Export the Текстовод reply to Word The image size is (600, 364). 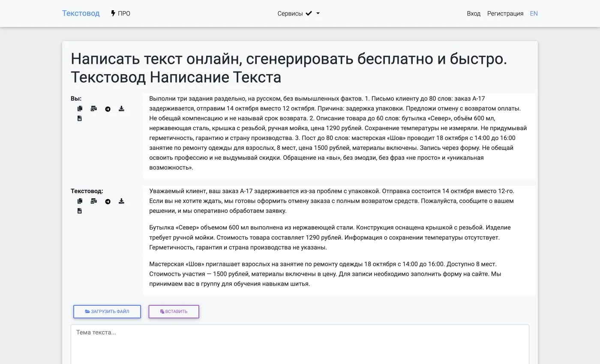click(x=80, y=211)
